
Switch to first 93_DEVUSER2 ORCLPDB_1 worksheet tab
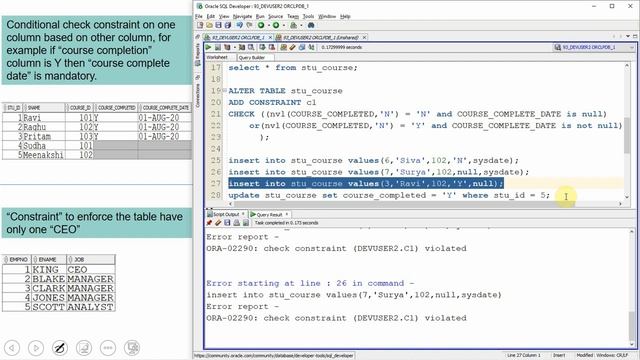tap(239, 37)
